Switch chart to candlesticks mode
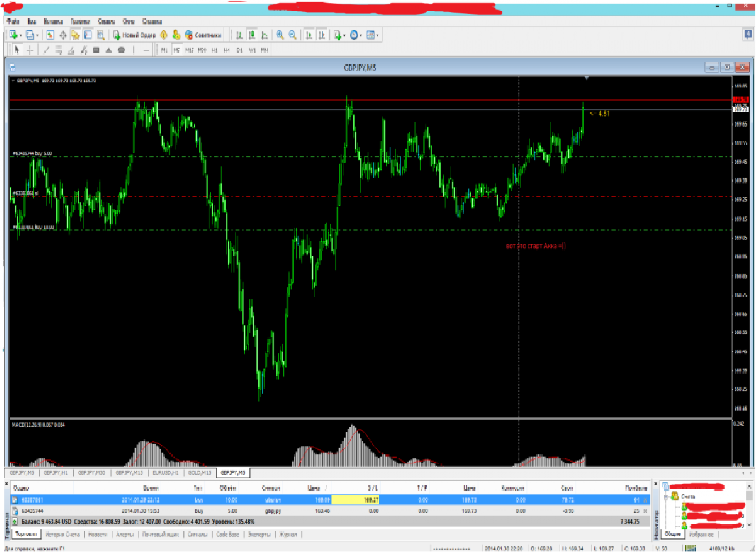Viewport: 756px width, 552px height. tap(252, 35)
